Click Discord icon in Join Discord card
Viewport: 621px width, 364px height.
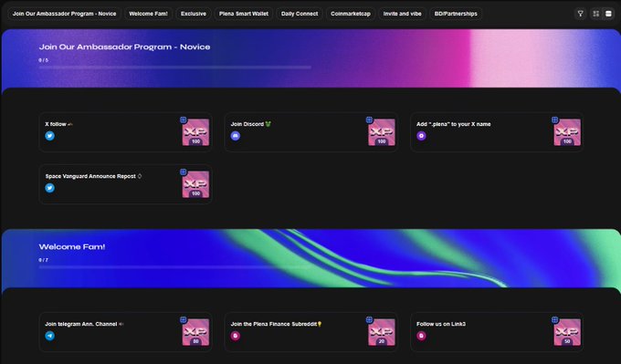click(x=236, y=136)
